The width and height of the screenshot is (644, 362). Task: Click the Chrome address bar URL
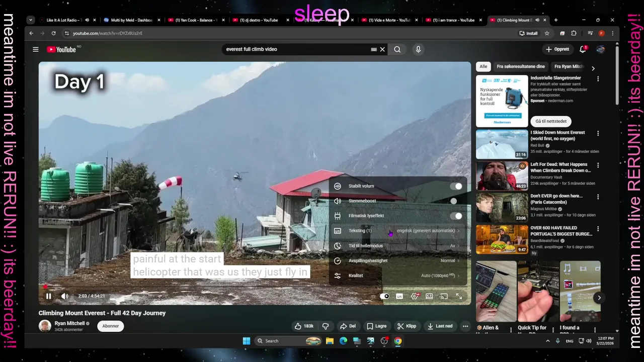click(108, 33)
